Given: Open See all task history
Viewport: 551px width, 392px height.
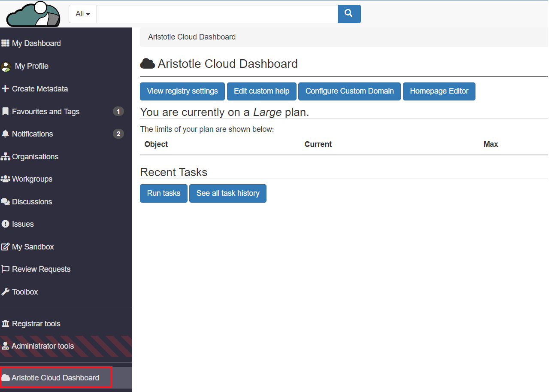Looking at the screenshot, I should pyautogui.click(x=228, y=194).
